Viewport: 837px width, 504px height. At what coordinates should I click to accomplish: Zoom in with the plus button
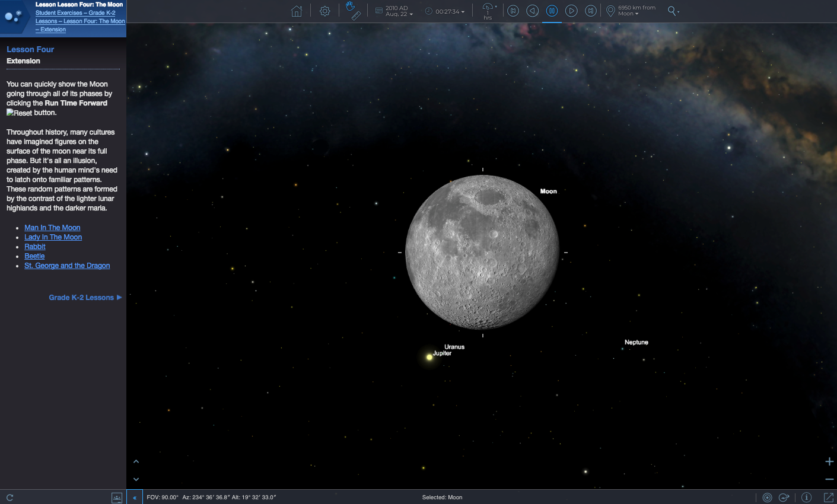coord(829,461)
